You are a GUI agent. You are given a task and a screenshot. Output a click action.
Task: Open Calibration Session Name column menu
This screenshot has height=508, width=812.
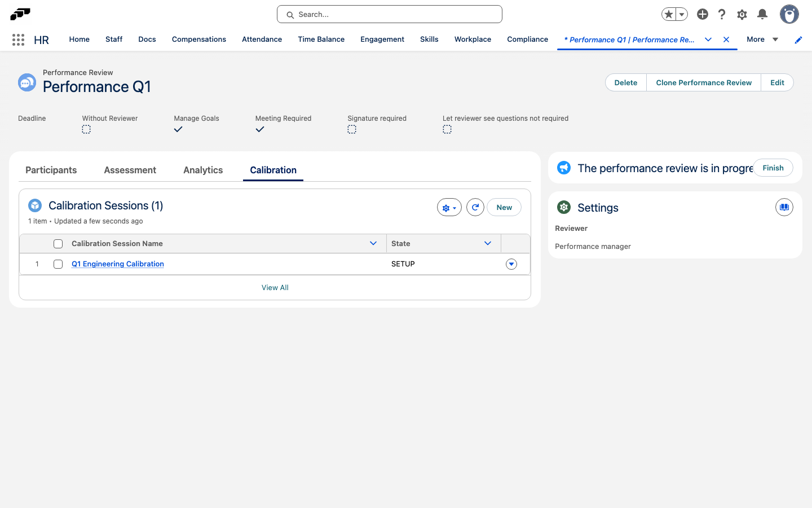[x=373, y=243]
